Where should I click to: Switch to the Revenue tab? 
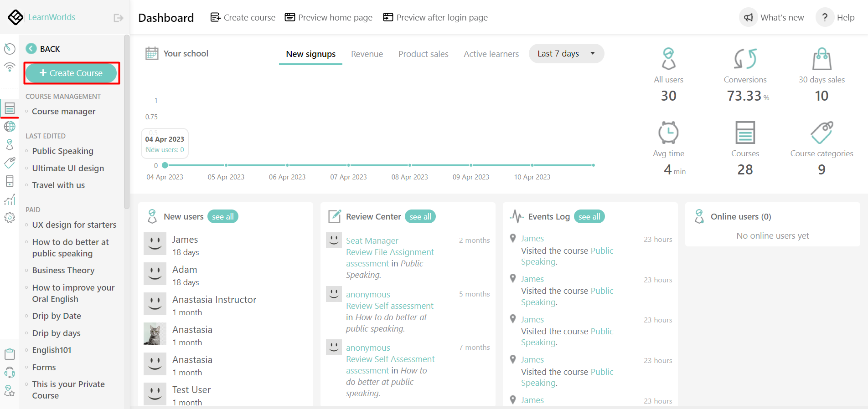tap(367, 54)
